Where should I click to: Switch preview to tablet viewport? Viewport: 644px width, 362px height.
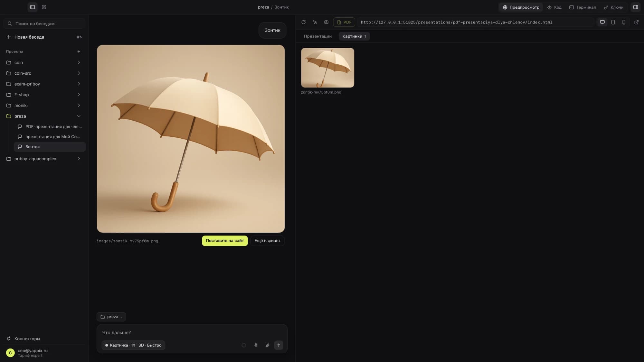(x=613, y=22)
